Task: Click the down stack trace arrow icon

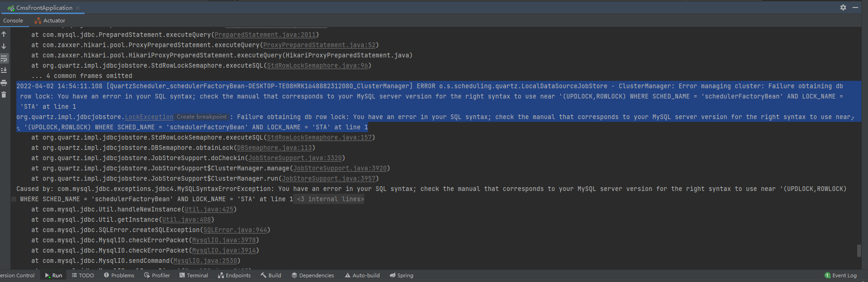Action: point(4,46)
